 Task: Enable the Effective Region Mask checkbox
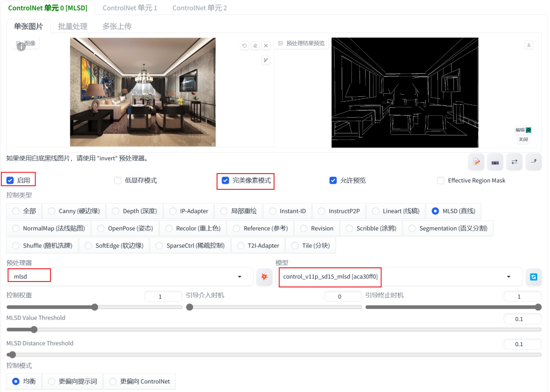click(441, 180)
